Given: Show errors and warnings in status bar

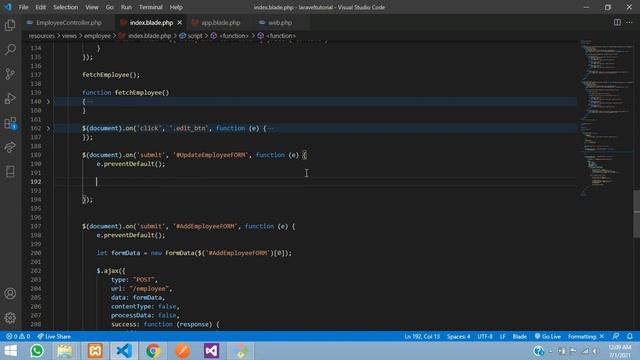Looking at the screenshot, I should pos(18,336).
